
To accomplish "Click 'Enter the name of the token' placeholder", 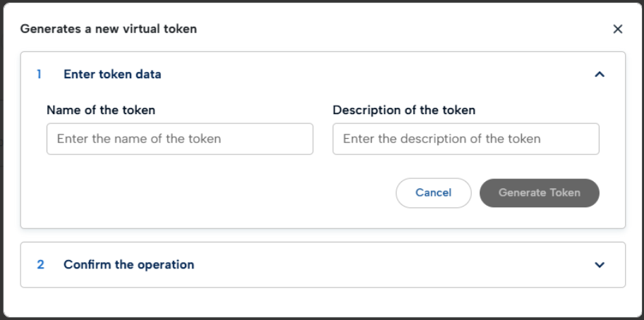I will point(139,139).
